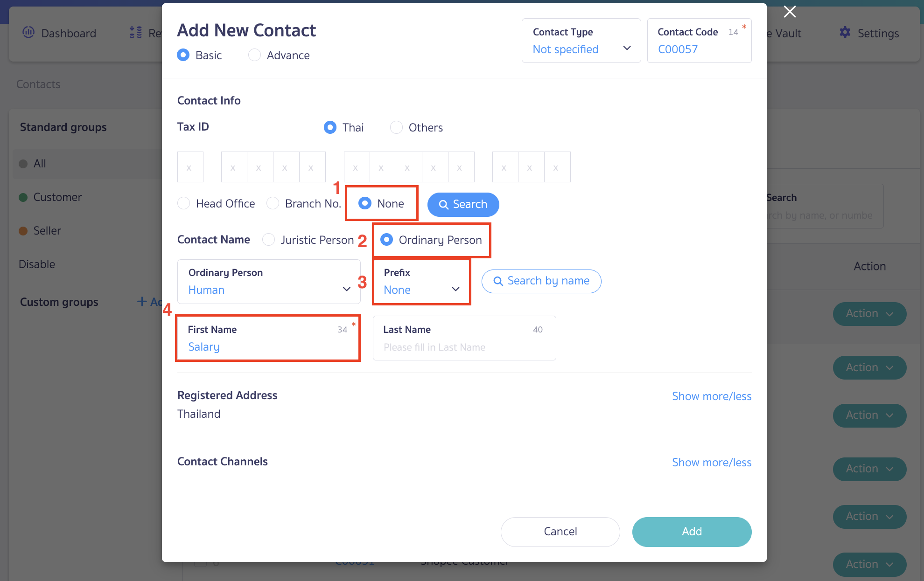
Task: Click the sort/report icon next to Dashboard
Action: 135,33
